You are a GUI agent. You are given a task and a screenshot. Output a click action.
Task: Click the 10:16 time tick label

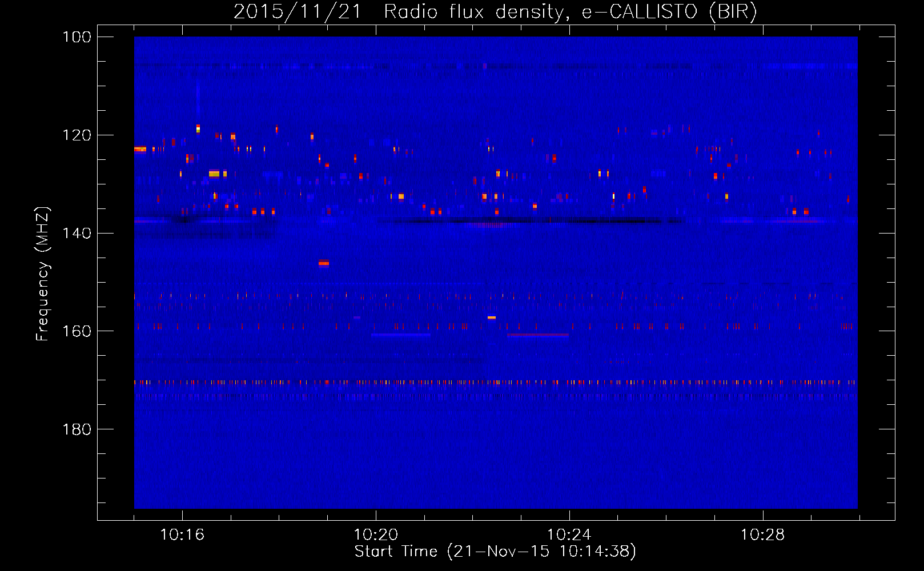point(182,535)
